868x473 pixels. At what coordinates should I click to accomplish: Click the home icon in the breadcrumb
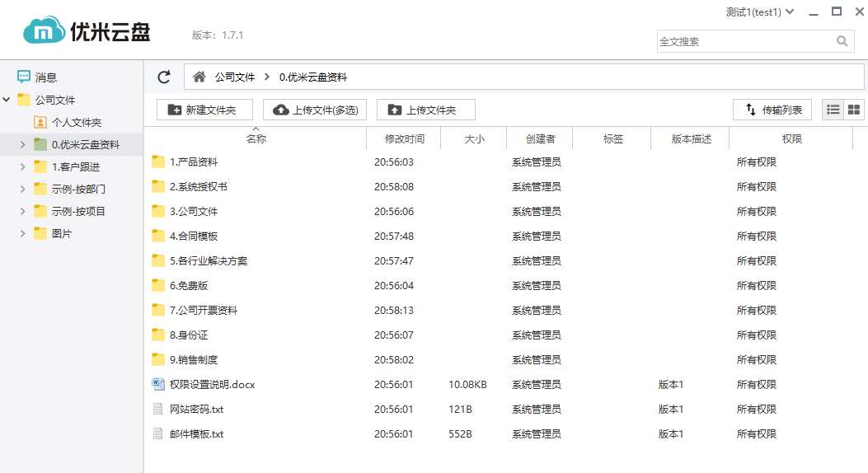199,77
